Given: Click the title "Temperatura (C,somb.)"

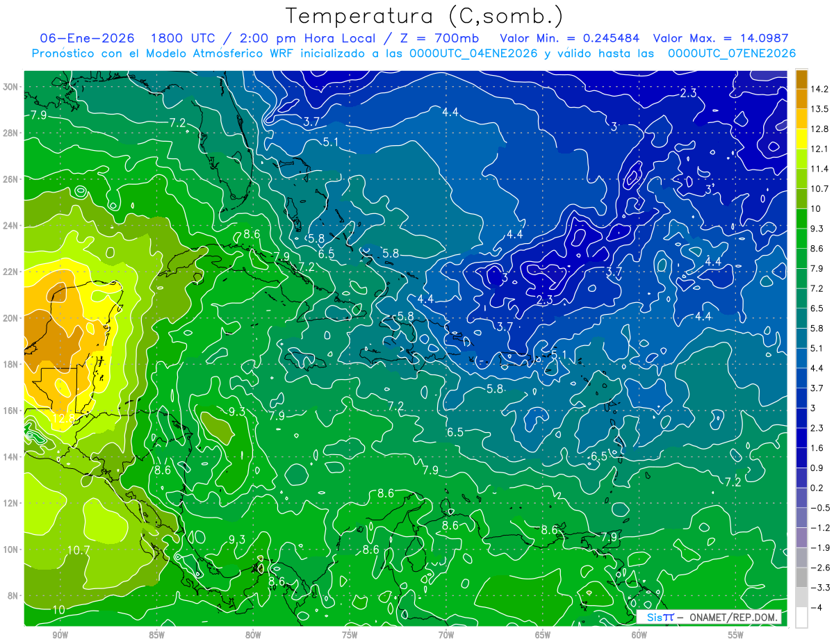Looking at the screenshot, I should (424, 16).
